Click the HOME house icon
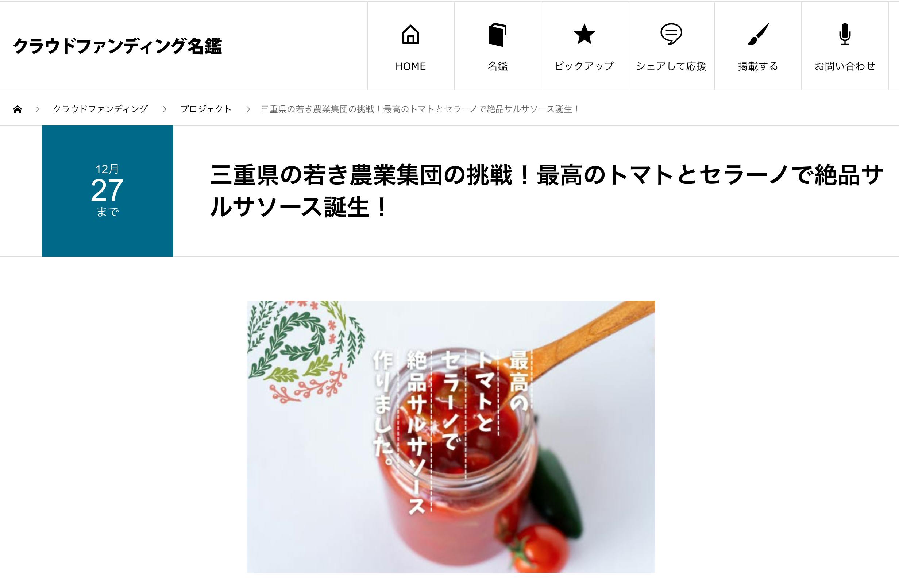899x588 pixels. pos(410,34)
